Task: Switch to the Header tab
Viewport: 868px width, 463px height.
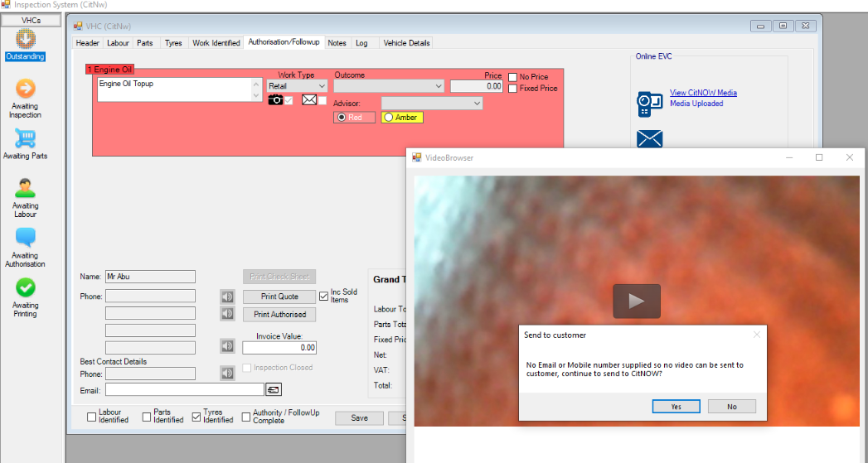Action: [x=88, y=42]
